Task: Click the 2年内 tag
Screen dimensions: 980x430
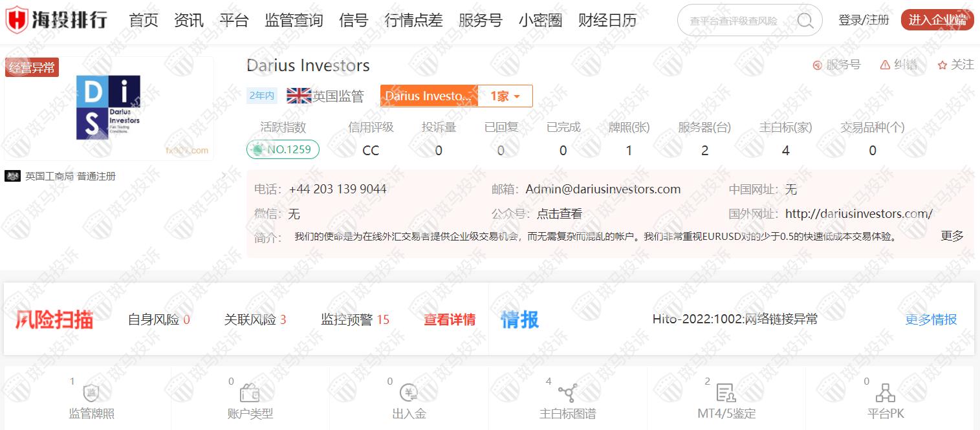Action: (x=262, y=96)
